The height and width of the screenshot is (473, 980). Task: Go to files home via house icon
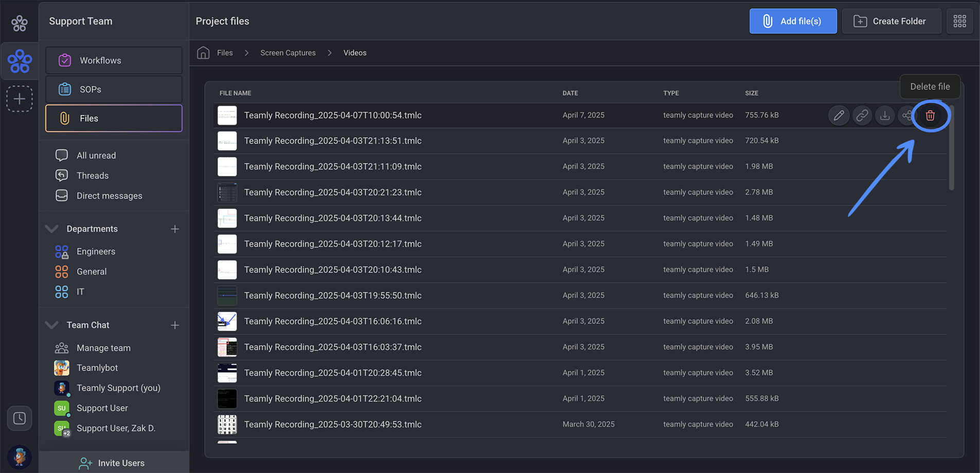[x=203, y=53]
